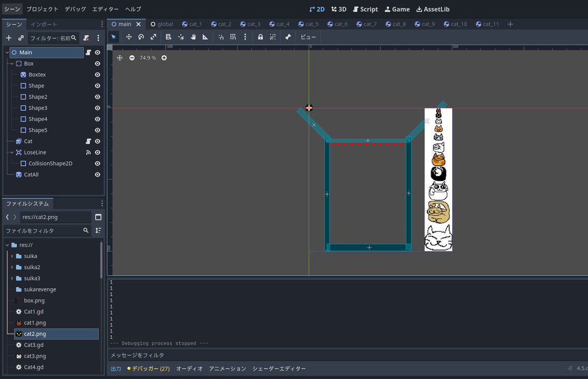Switch to the 3D workspace
Viewport: 588px width, 379px height.
pyautogui.click(x=339, y=9)
